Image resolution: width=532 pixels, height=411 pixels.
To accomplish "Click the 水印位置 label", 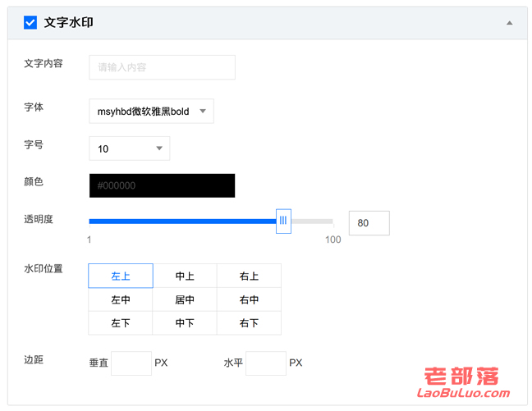I will point(43,268).
